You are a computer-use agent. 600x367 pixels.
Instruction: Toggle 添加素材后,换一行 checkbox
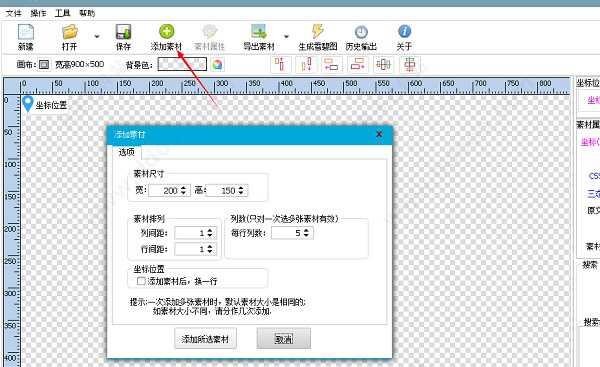click(x=141, y=281)
